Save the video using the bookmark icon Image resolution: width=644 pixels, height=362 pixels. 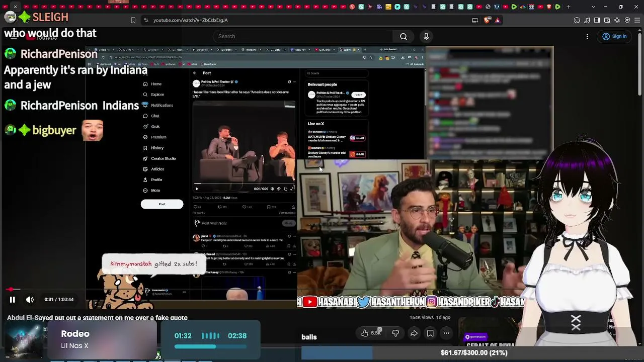pos(430,333)
